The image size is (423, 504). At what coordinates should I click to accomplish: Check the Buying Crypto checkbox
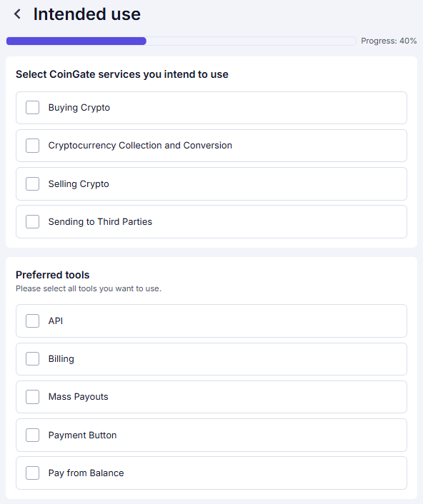tap(32, 107)
